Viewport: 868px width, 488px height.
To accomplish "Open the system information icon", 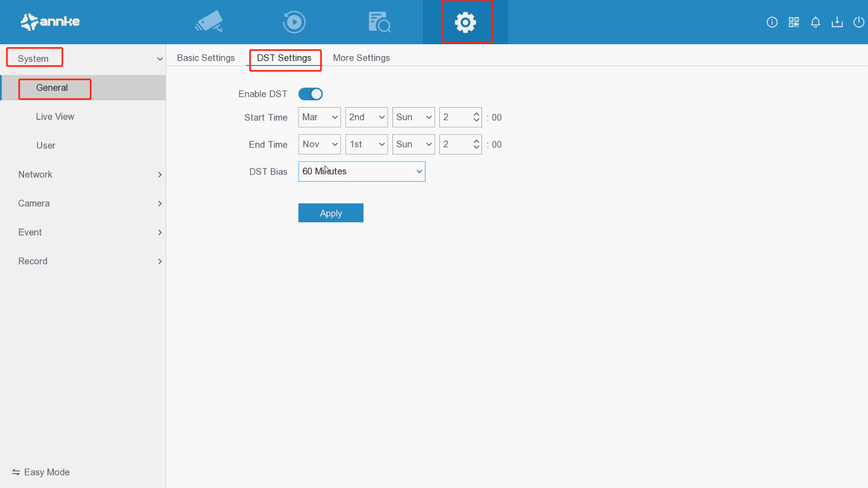I will coord(771,22).
